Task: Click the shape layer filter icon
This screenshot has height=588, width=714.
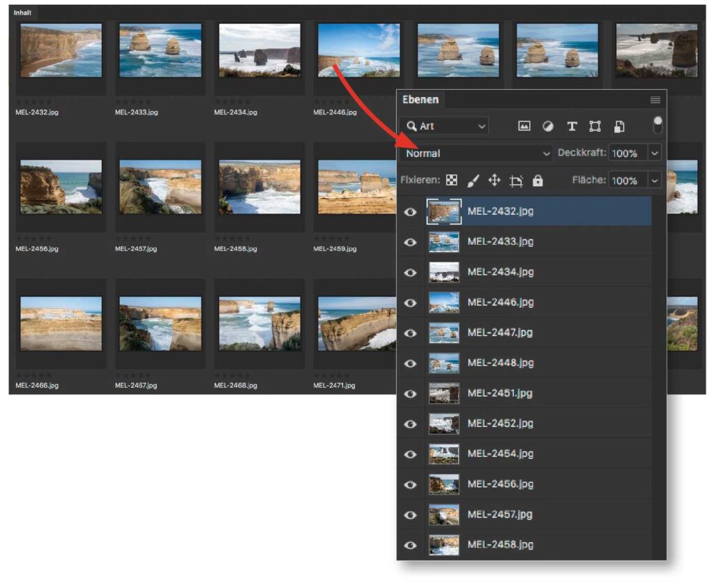Action: [x=595, y=126]
